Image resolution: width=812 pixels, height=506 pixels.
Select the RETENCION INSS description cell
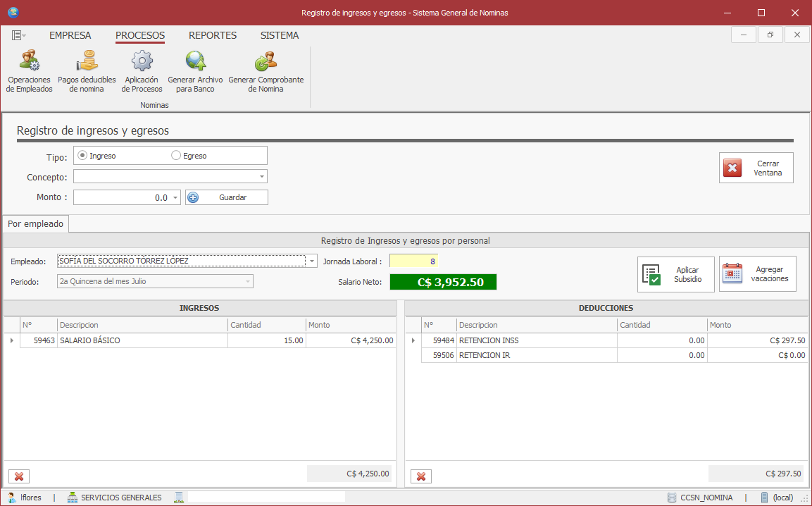[x=537, y=340]
